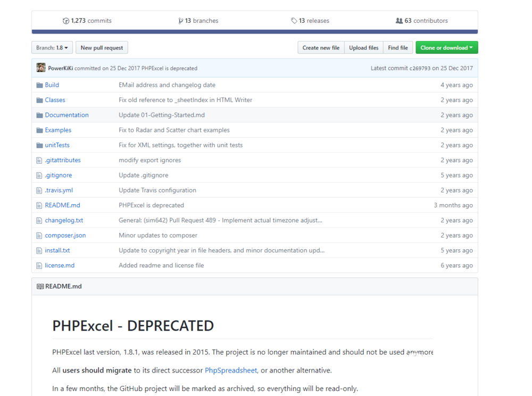This screenshot has height=396, width=532.
Task: Click the releases tag icon
Action: [294, 21]
